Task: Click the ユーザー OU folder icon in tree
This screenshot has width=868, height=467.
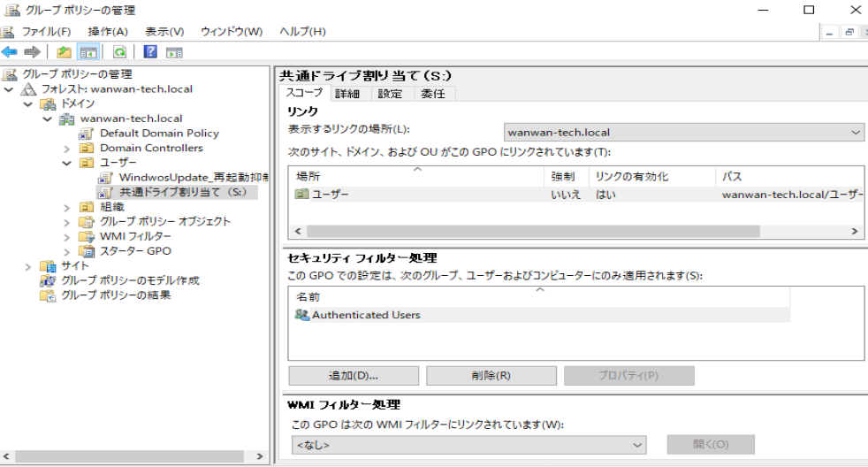Action: 87,163
